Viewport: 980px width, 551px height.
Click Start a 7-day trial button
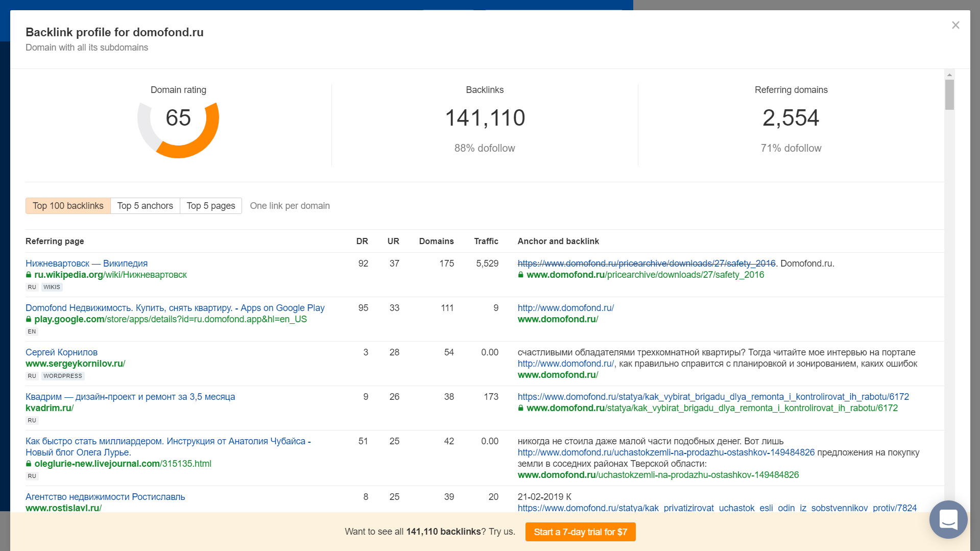(x=580, y=532)
